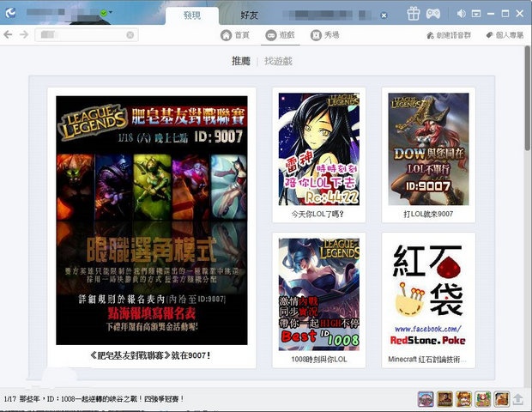Image resolution: width=532 pixels, height=412 pixels.
Task: Click the house icon beside 創建語音群
Action: (x=430, y=35)
